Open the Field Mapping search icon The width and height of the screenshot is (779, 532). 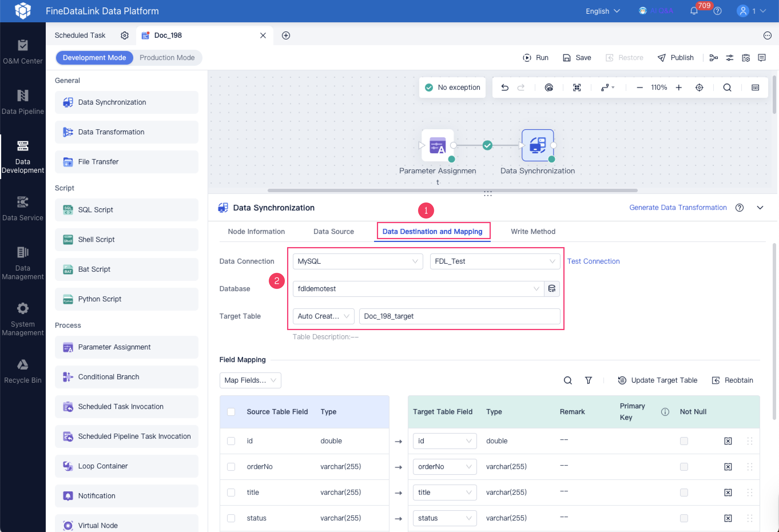pos(567,380)
